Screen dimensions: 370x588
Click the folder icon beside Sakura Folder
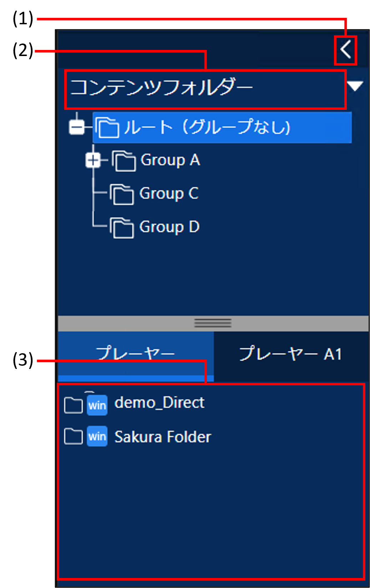[x=73, y=436]
